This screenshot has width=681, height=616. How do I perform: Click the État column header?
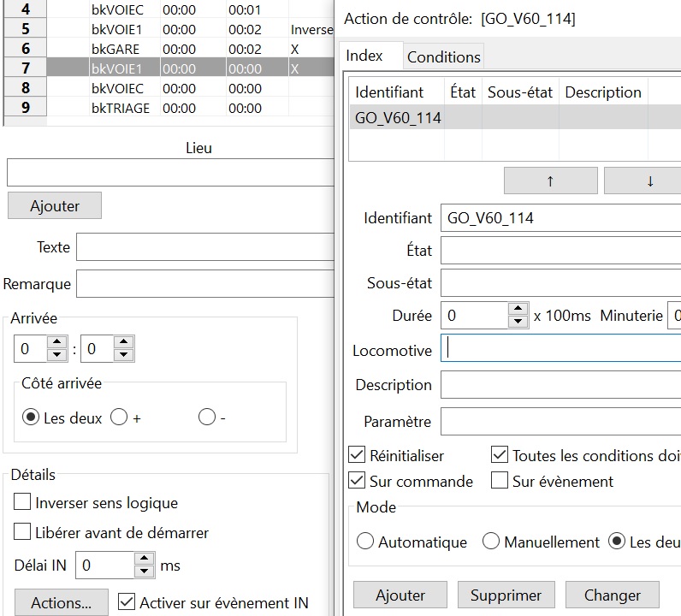pos(463,92)
